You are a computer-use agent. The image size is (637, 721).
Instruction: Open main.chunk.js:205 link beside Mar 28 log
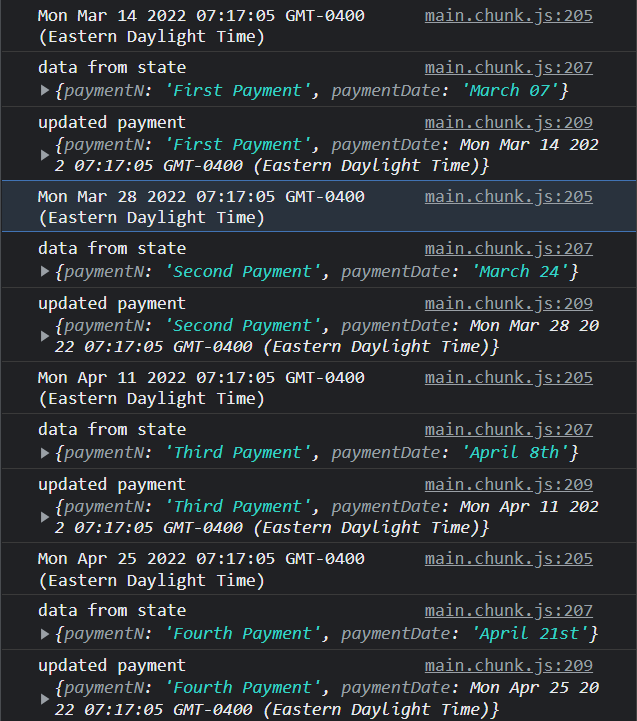pos(508,197)
